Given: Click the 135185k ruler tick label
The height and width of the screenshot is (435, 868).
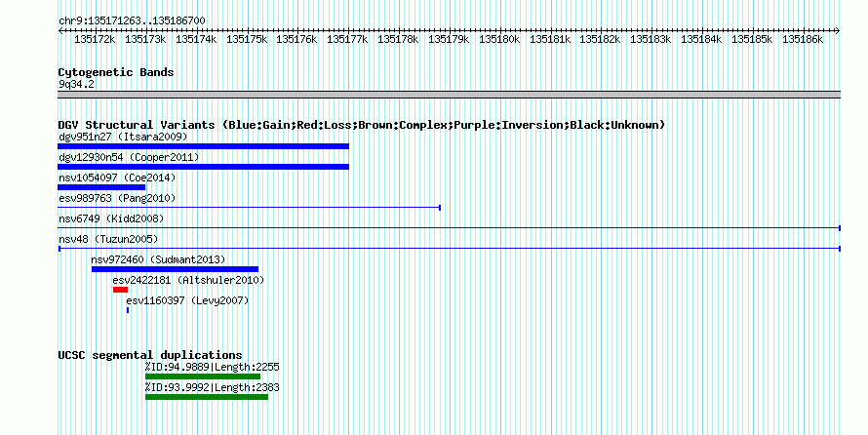Looking at the screenshot, I should pos(752,39).
